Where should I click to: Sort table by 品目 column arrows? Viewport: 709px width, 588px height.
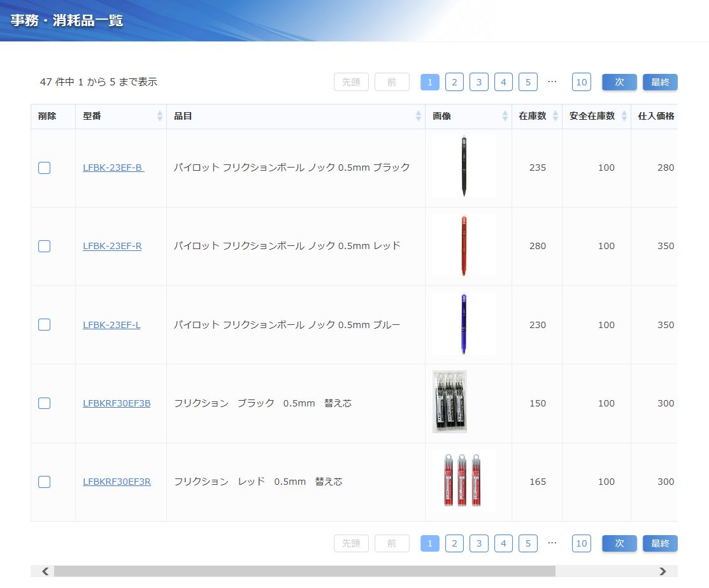tap(418, 116)
